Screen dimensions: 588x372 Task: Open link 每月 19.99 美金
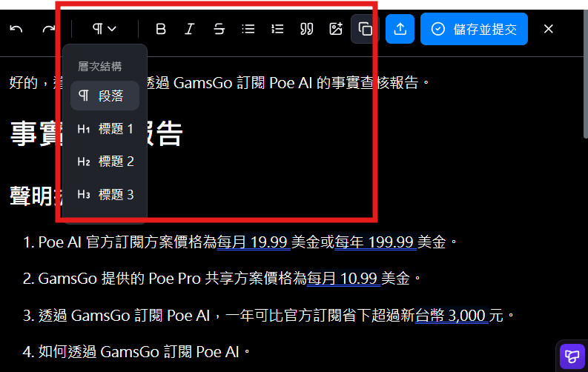pyautogui.click(x=254, y=242)
